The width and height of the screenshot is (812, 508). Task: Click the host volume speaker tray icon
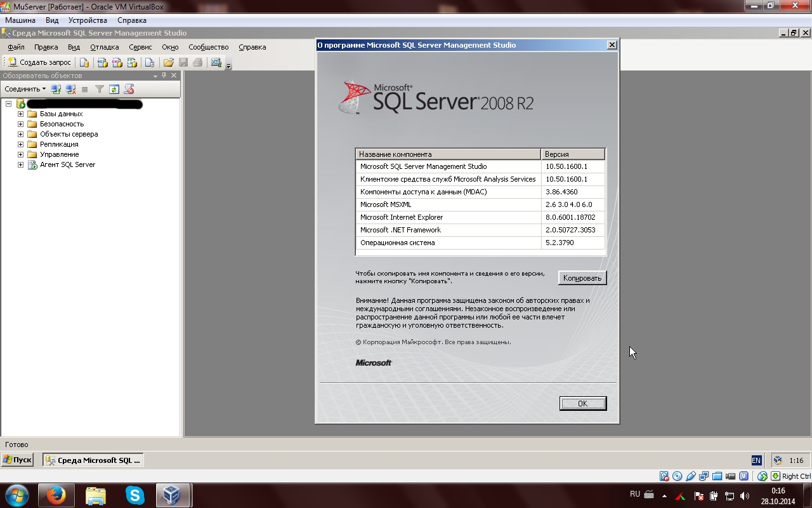[x=745, y=496]
